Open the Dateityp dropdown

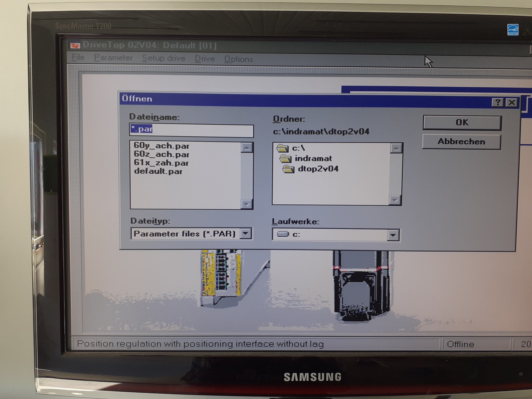[246, 233]
